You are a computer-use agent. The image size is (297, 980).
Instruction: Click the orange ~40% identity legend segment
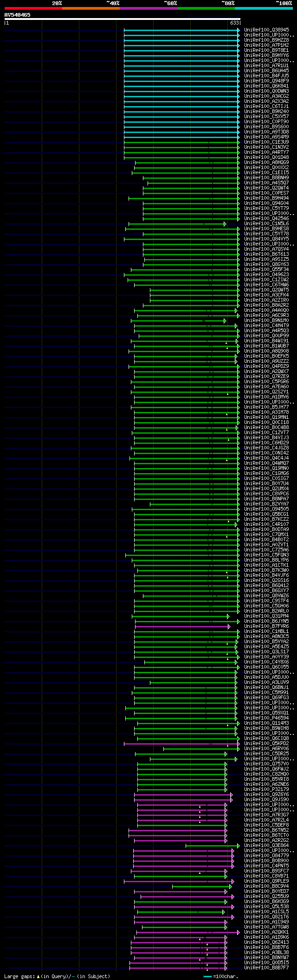[x=91, y=8]
